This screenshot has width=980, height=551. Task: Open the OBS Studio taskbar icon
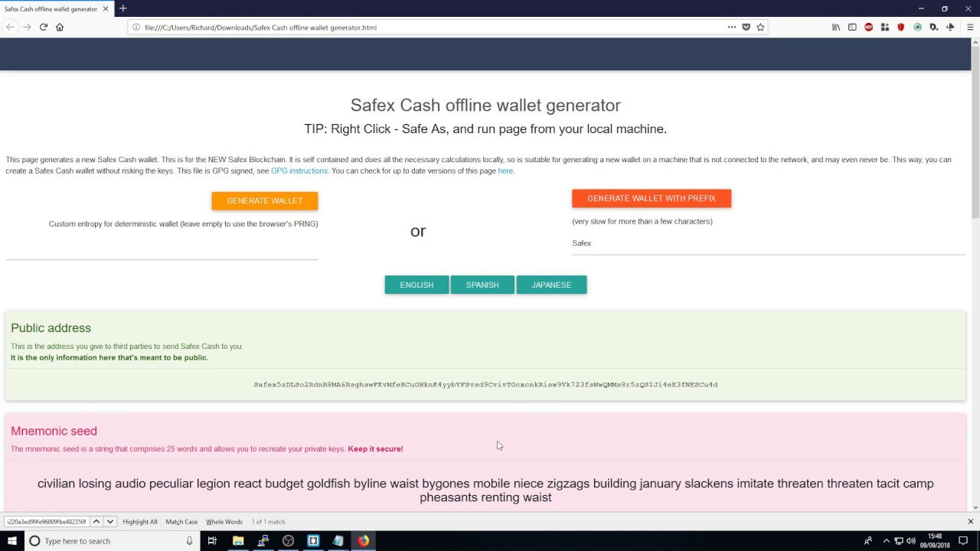pyautogui.click(x=288, y=541)
